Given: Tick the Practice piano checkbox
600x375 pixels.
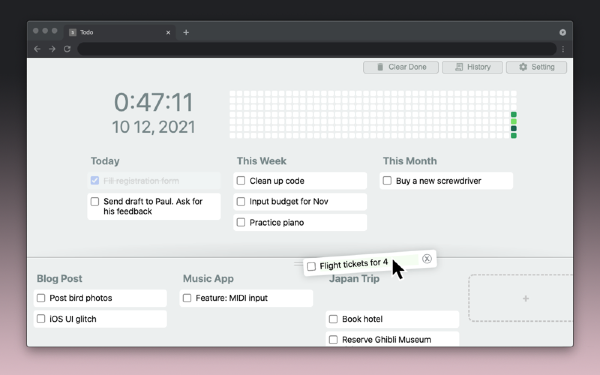Looking at the screenshot, I should (x=241, y=222).
